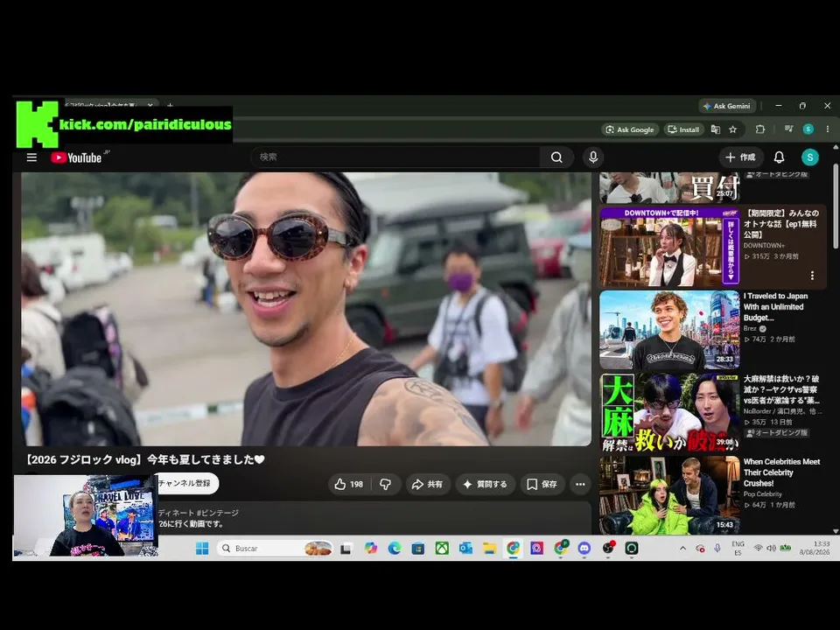Start voice search with microphone icon
This screenshot has width=840, height=630.
[x=593, y=157]
